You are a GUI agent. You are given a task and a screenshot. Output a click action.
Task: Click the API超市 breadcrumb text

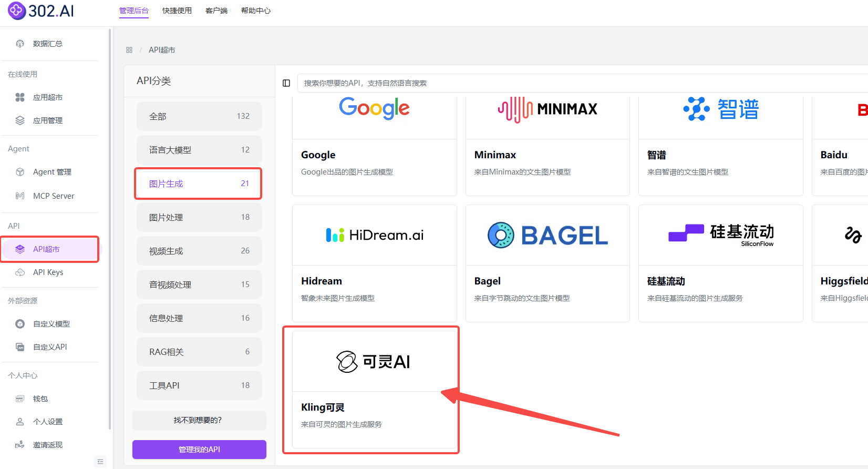(162, 50)
